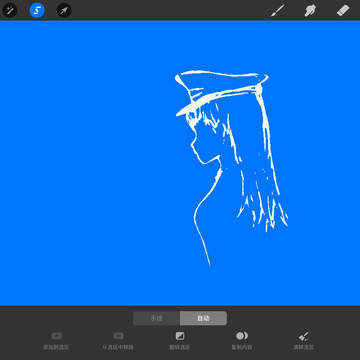This screenshot has width=360, height=360.
Task: Choose Remove from selection option
Action: pos(118,341)
